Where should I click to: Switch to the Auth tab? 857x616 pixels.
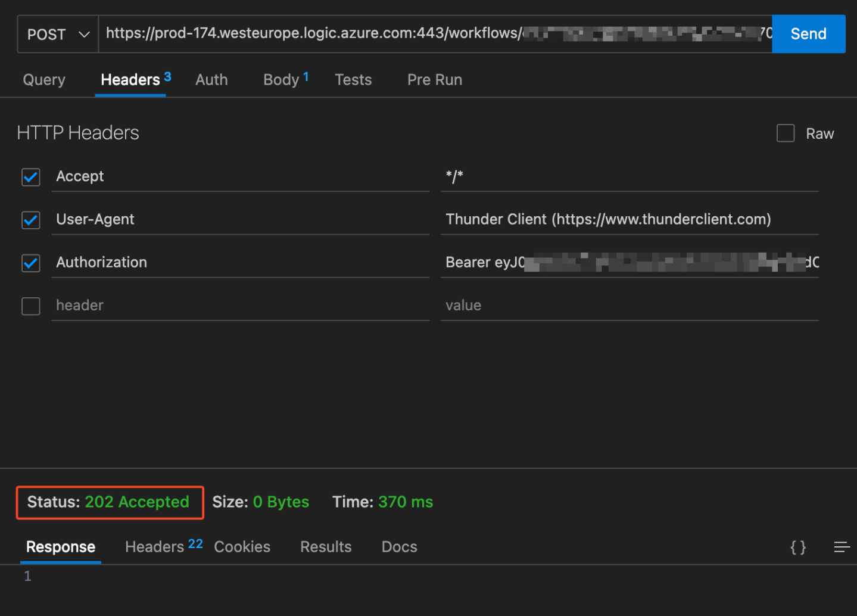211,79
